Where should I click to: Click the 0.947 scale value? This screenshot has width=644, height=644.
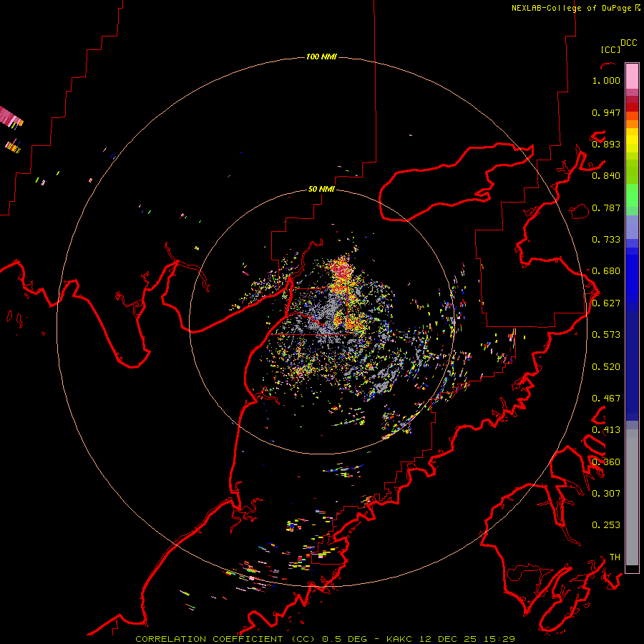(606, 112)
